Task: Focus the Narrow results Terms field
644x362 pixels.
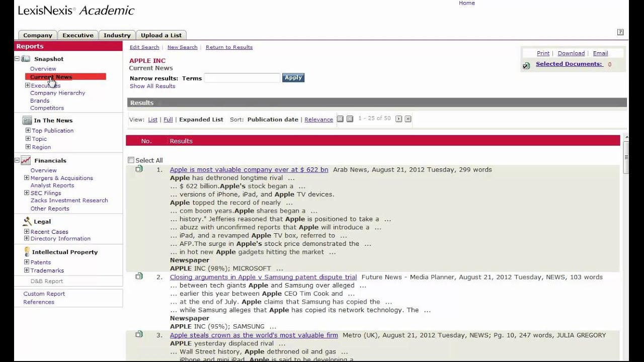Action: (x=242, y=77)
